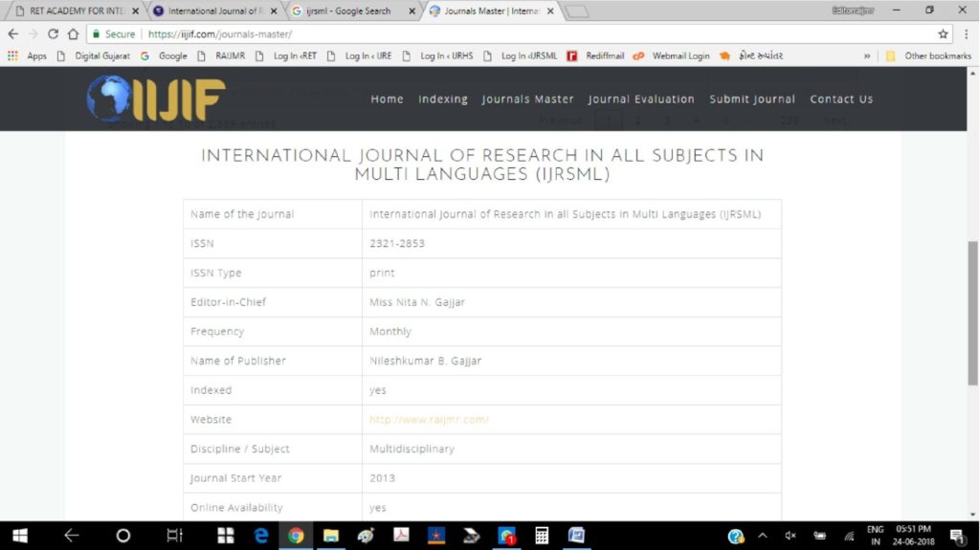This screenshot has height=550, width=980.
Task: Open the Other bookmarks folder
Action: click(929, 55)
